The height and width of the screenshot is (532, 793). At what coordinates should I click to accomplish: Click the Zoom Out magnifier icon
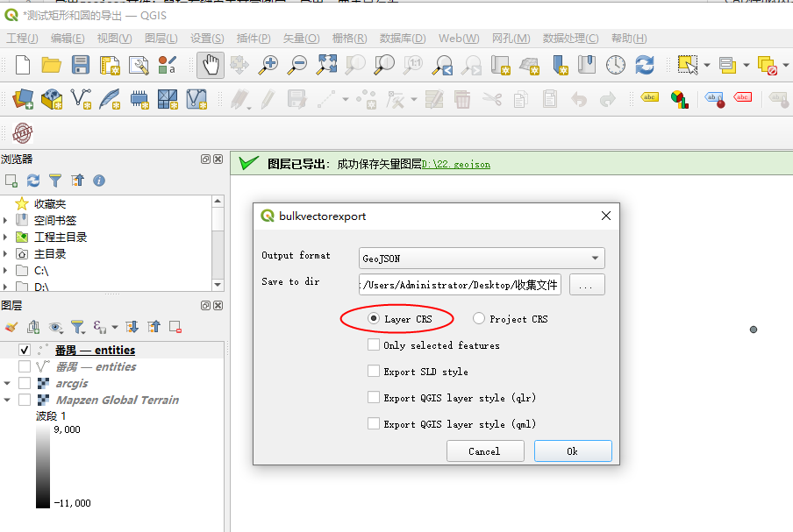coord(298,65)
